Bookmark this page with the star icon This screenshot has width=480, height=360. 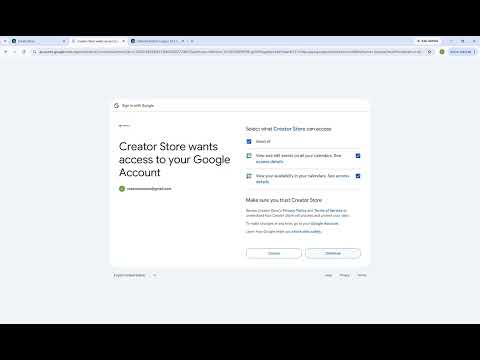coord(430,52)
